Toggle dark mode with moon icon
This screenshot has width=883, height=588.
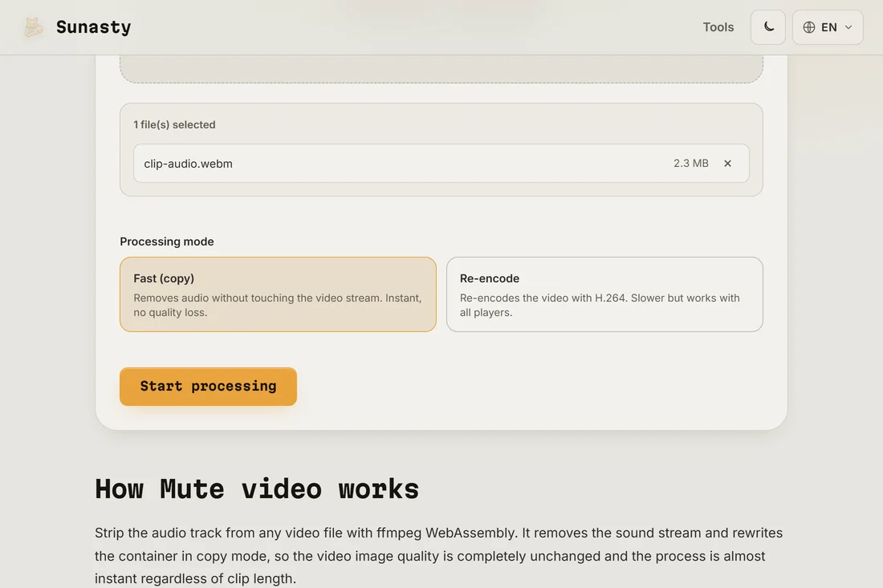(768, 27)
